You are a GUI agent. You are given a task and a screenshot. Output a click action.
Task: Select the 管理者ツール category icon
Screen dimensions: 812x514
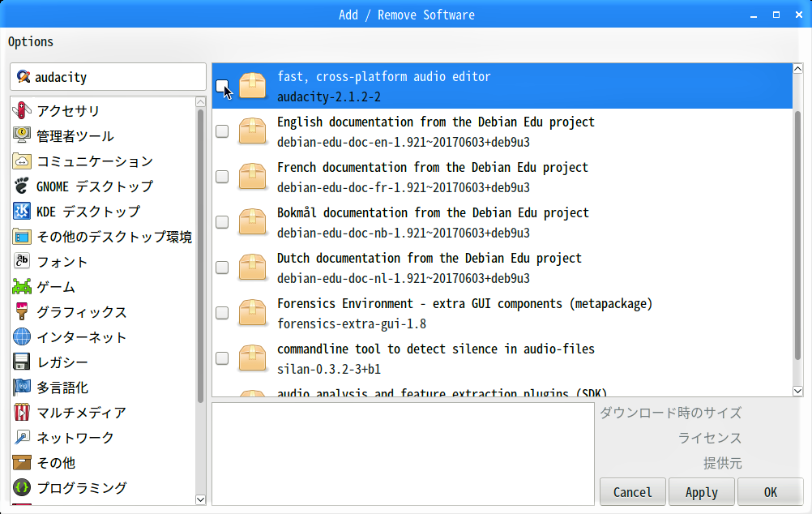click(x=22, y=135)
